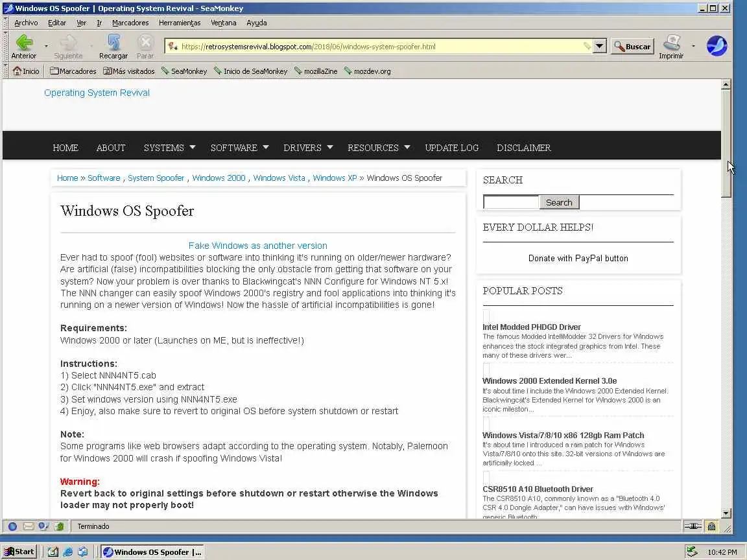The image size is (747, 560).
Task: Expand the SOFTWARE menu
Action: click(x=240, y=148)
